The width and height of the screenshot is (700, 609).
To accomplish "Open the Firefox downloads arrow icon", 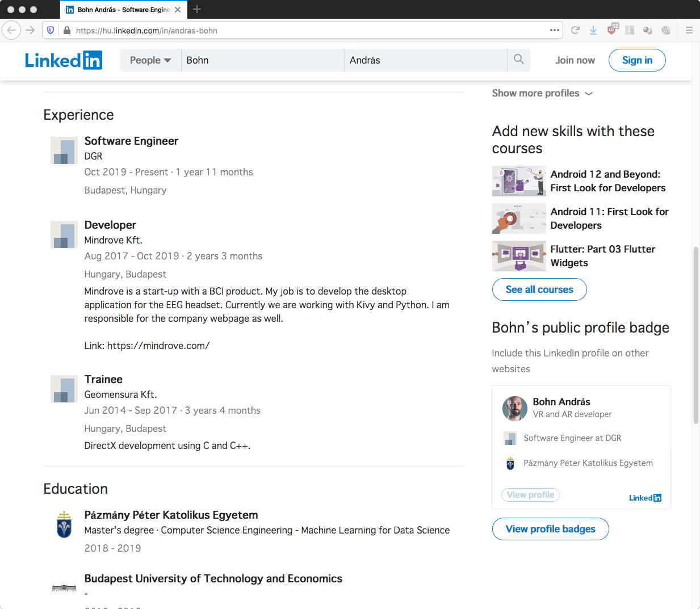I will pyautogui.click(x=593, y=30).
